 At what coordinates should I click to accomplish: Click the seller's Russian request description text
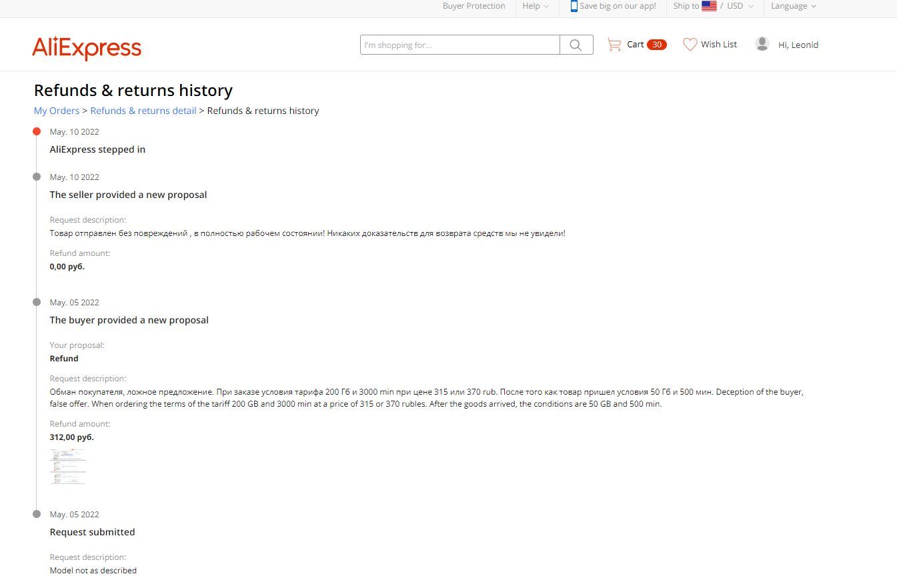(307, 233)
